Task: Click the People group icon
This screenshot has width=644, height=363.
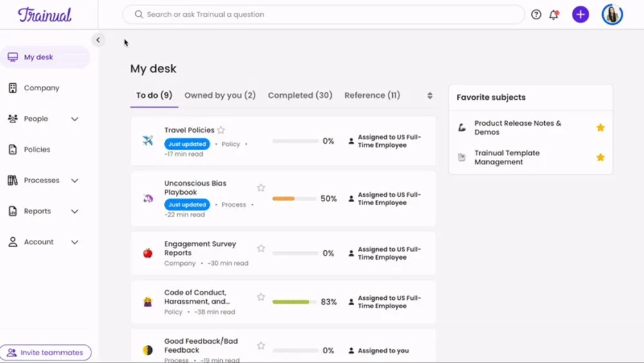Action: click(x=13, y=119)
